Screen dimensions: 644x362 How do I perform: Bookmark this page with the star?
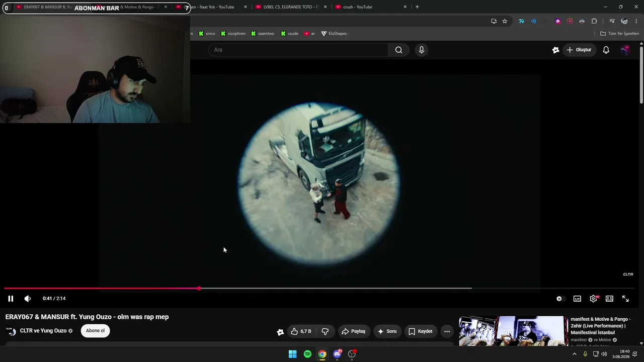click(505, 21)
